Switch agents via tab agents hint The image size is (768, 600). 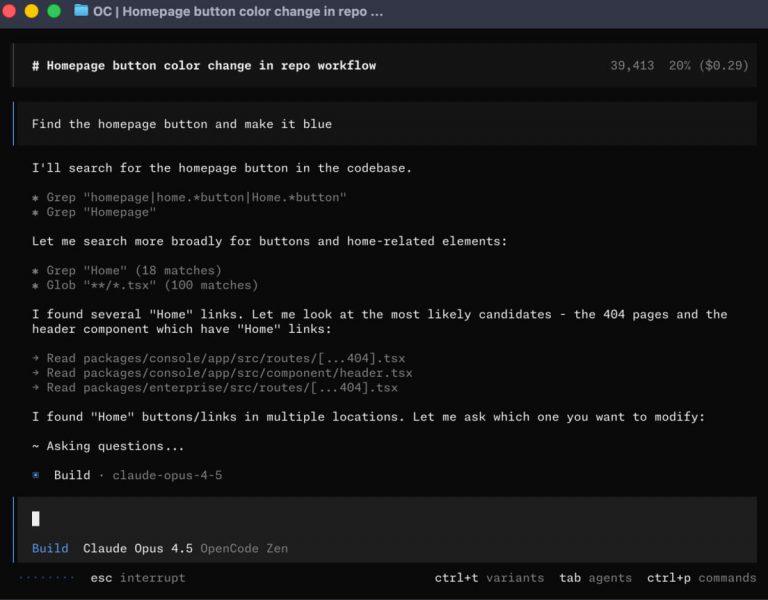pyautogui.click(x=595, y=577)
